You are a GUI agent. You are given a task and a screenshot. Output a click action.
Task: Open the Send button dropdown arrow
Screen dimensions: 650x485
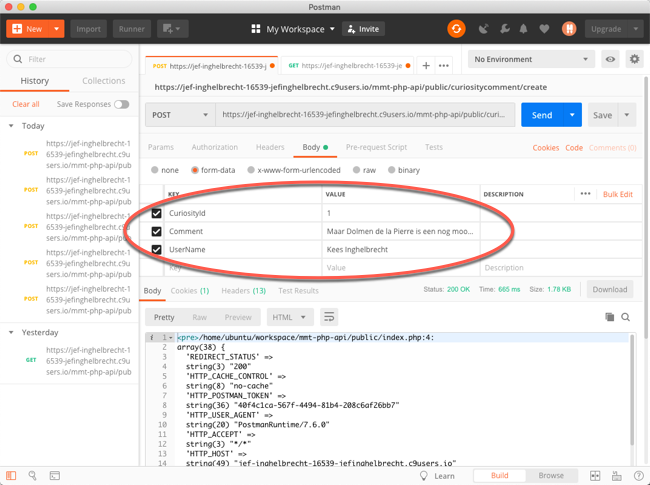(x=572, y=115)
